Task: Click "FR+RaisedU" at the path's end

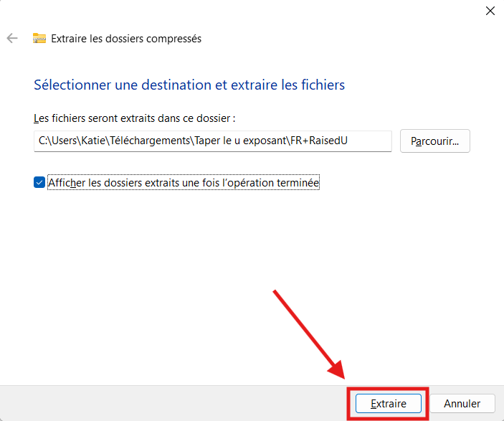Action: pyautogui.click(x=323, y=141)
